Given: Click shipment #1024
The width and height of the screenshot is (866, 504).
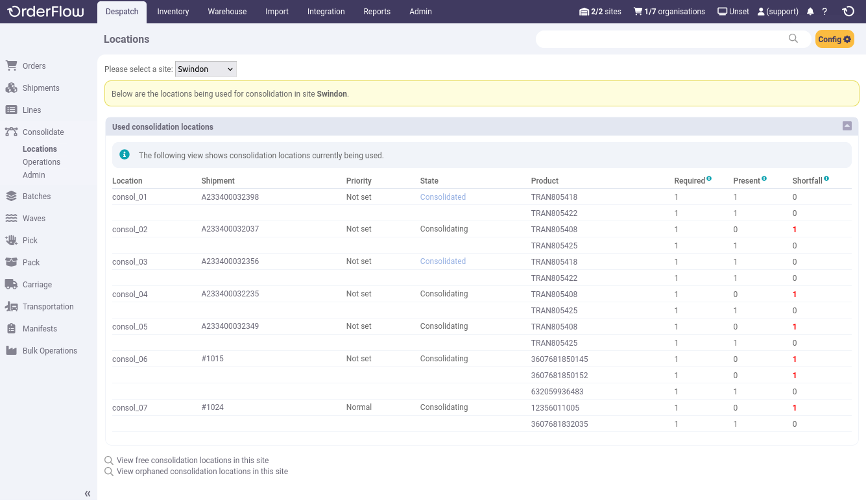Looking at the screenshot, I should [x=213, y=407].
